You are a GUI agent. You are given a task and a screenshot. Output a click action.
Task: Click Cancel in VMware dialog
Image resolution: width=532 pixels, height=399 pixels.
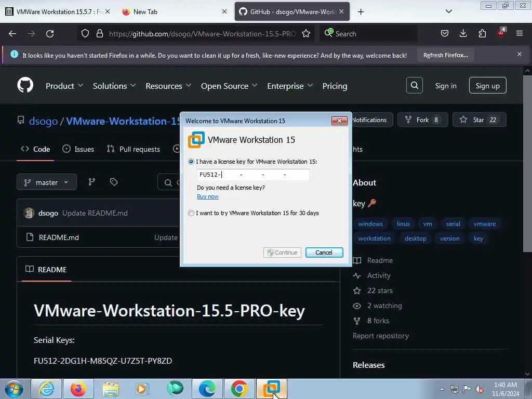point(324,252)
